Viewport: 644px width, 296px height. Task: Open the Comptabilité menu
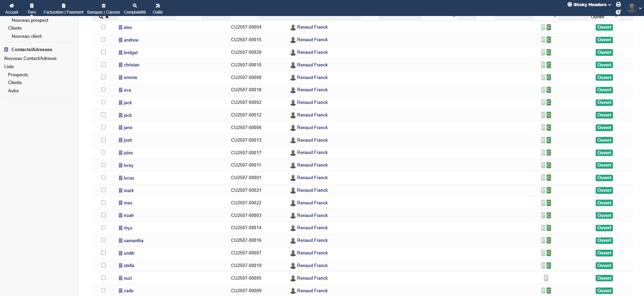click(x=135, y=9)
